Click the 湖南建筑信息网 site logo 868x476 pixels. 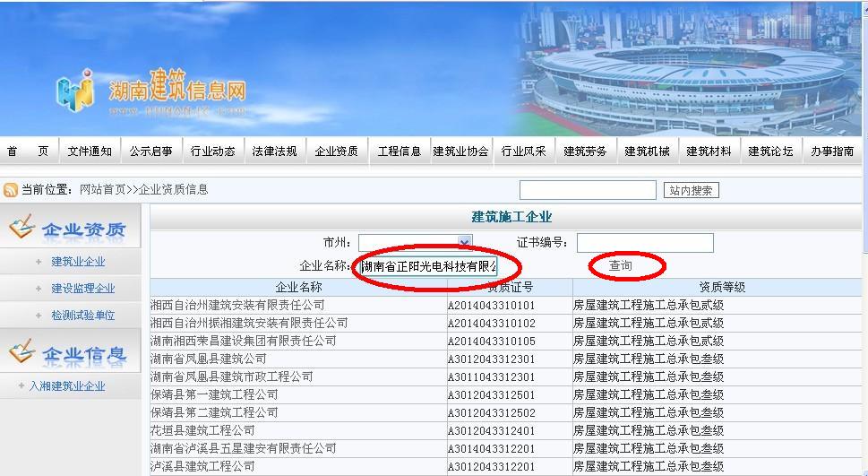coord(152,91)
